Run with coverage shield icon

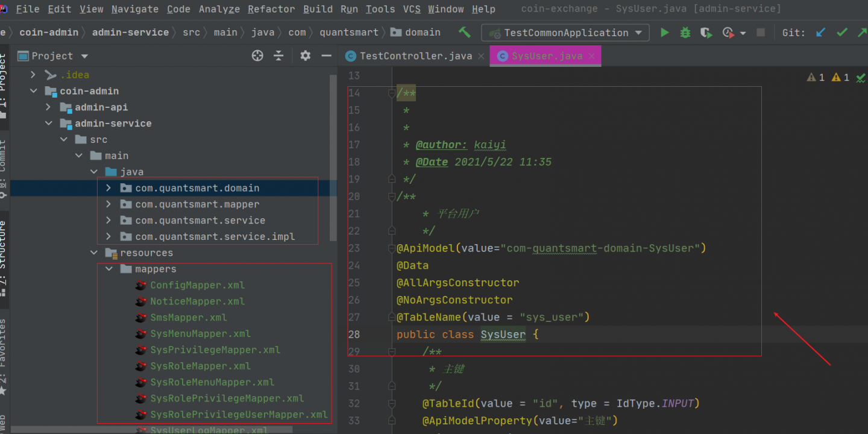click(x=706, y=33)
